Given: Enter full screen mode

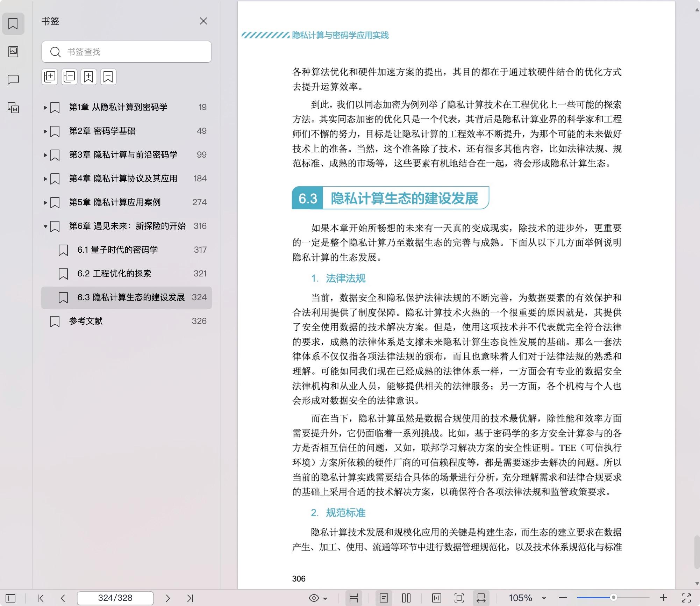Looking at the screenshot, I should point(686,598).
